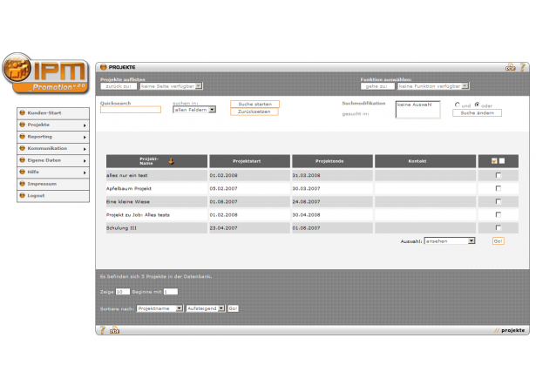Click the orange sort arrow beside Projekt-Name
This screenshot has height=392, width=536.
(x=172, y=161)
